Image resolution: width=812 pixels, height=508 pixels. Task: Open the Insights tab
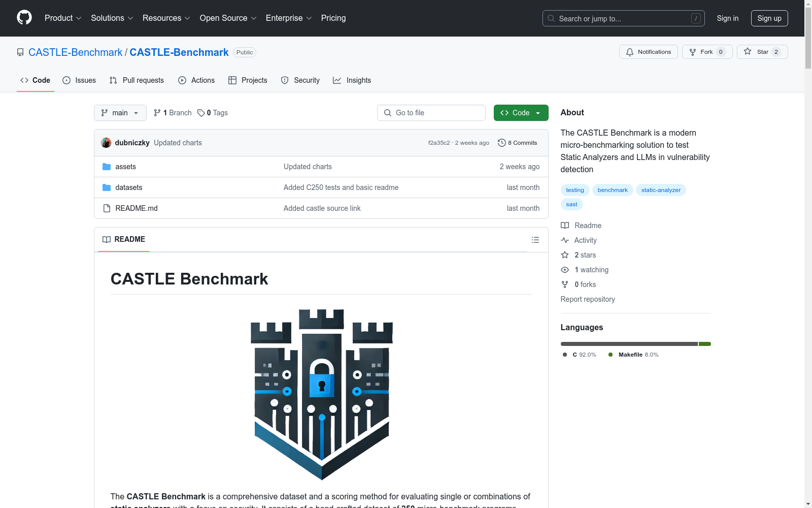(x=352, y=80)
